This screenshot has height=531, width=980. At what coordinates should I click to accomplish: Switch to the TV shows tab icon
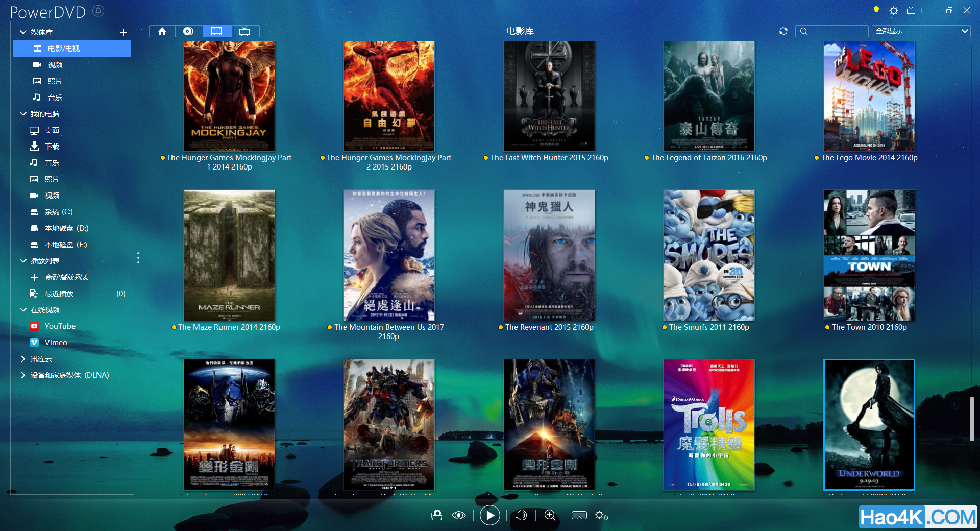(245, 31)
